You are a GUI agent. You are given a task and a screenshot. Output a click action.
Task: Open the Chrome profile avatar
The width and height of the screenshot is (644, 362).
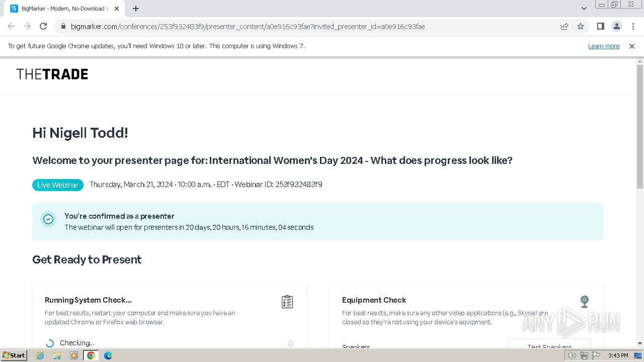616,26
